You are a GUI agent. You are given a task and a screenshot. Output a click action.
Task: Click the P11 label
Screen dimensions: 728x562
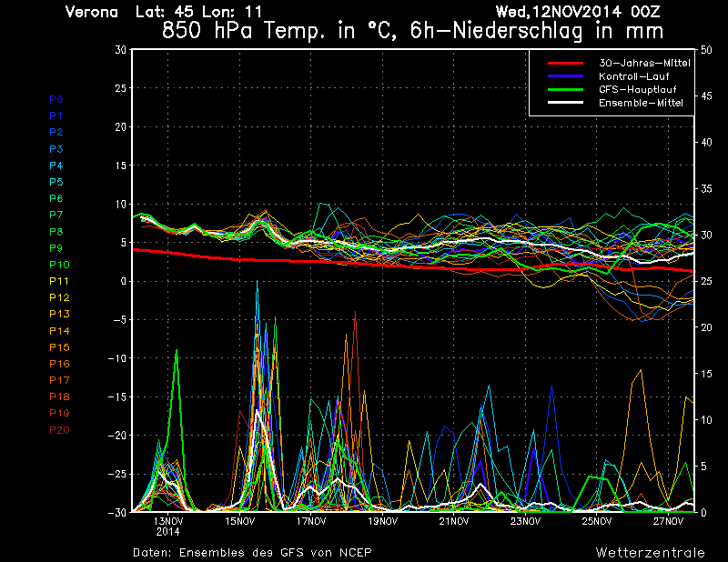pyautogui.click(x=59, y=281)
